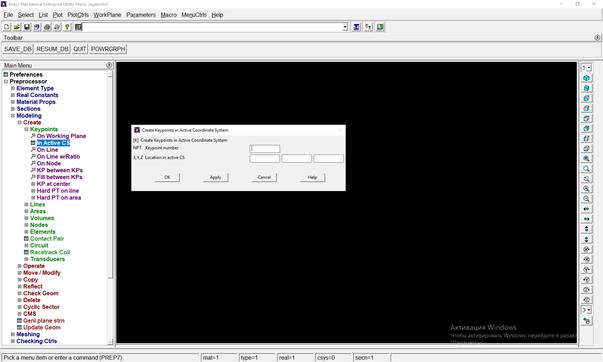Click the Zoom Out icon
The width and height of the screenshot is (603, 362).
[586, 199]
